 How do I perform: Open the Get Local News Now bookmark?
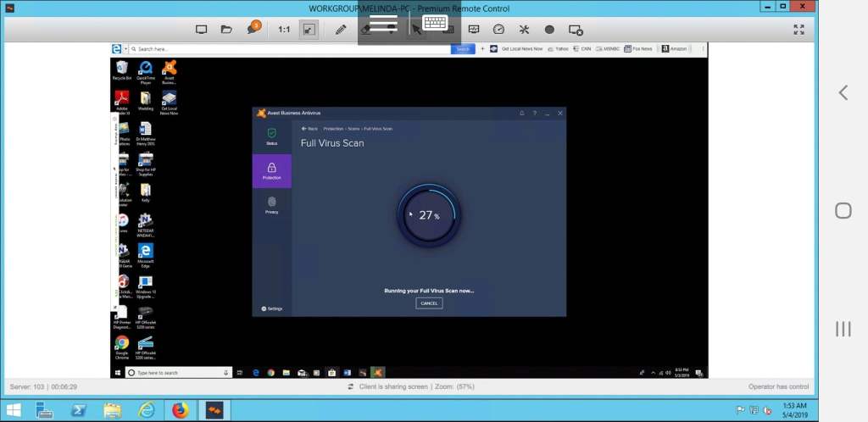pos(516,48)
